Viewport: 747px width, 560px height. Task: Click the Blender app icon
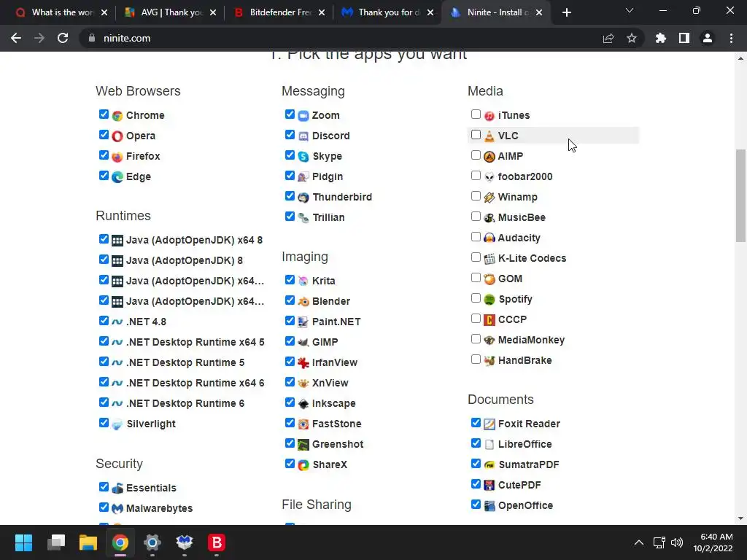(x=303, y=302)
